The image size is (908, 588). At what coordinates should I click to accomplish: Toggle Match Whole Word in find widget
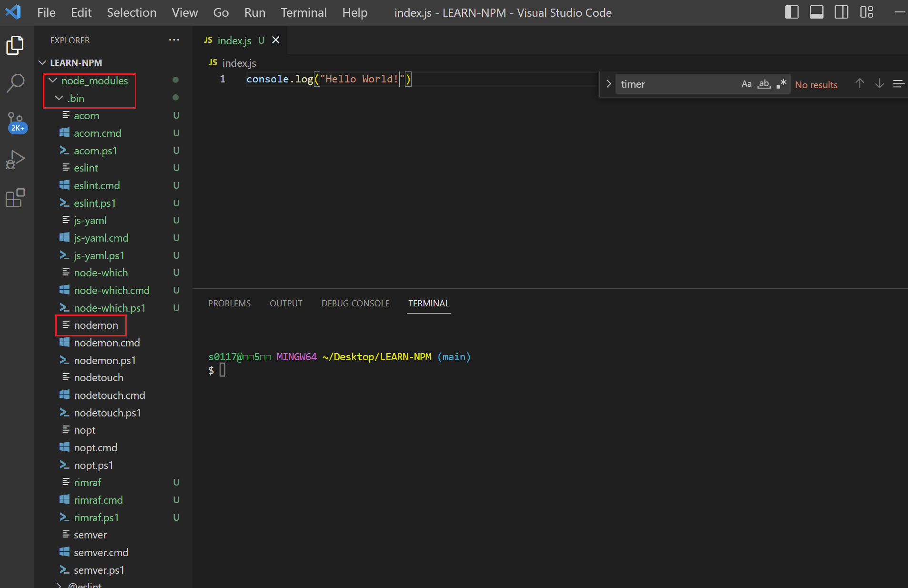click(764, 84)
